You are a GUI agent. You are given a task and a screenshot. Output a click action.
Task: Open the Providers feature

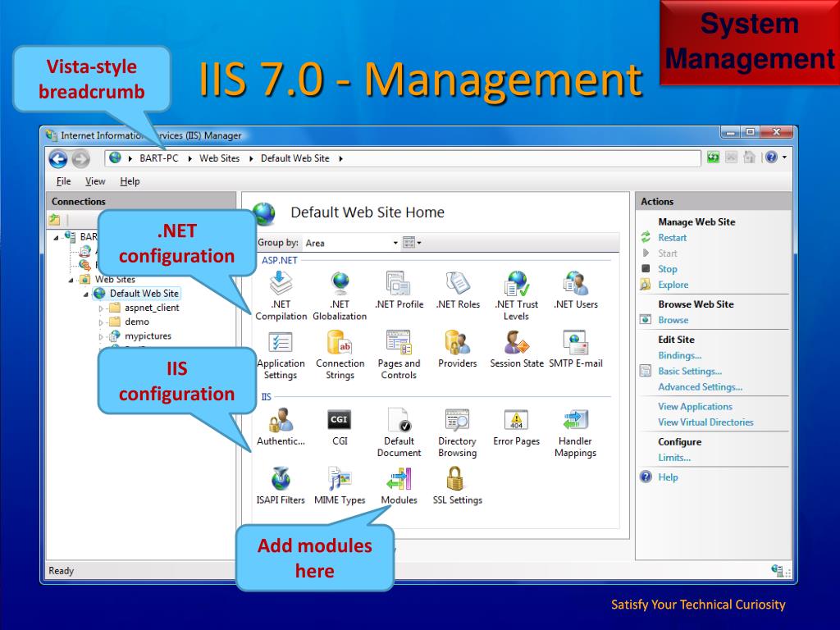pos(458,349)
